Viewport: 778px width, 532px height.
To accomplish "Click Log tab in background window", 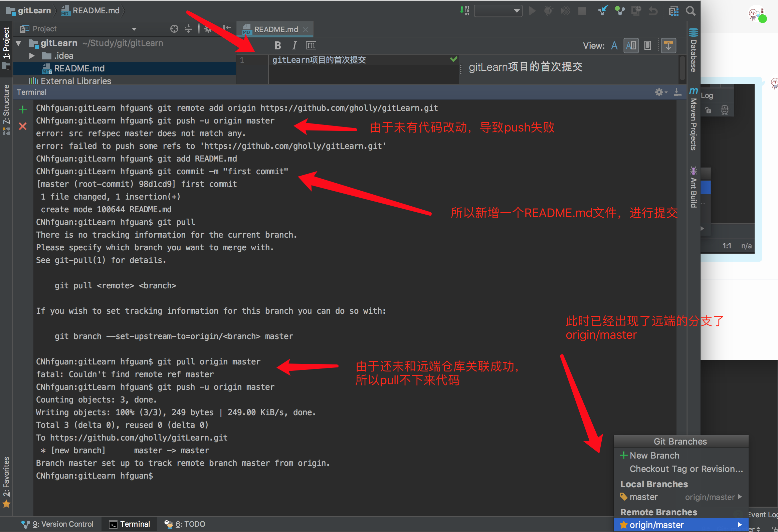I will pyautogui.click(x=707, y=96).
